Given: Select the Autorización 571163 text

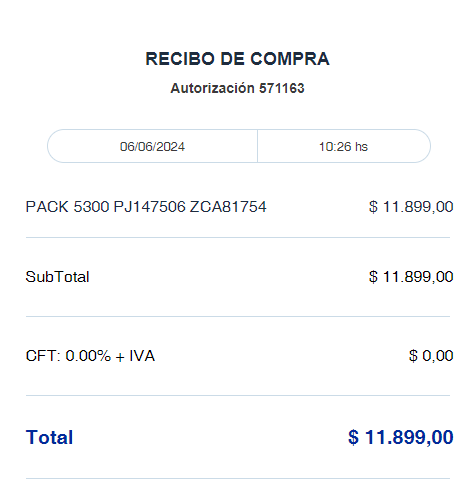Looking at the screenshot, I should 237,88.
